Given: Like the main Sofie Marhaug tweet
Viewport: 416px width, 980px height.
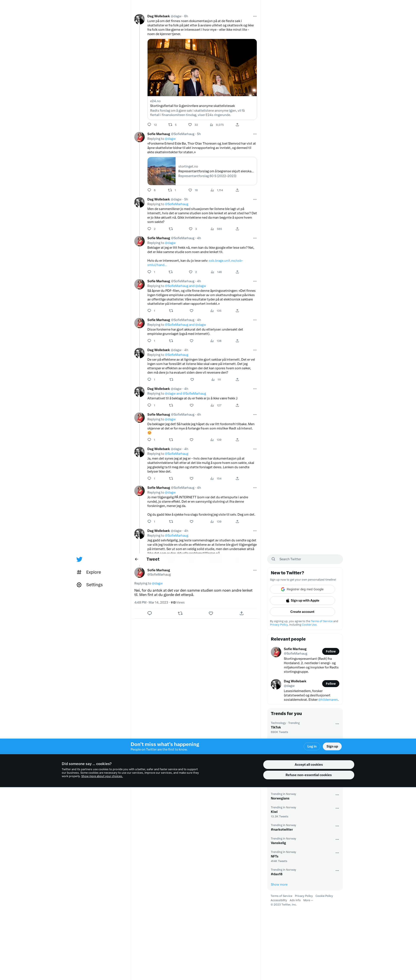Looking at the screenshot, I should [211, 613].
